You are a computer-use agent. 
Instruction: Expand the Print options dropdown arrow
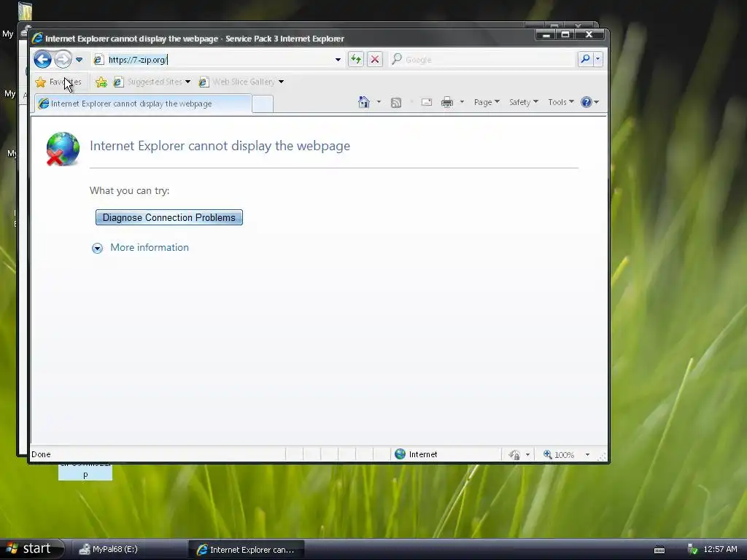[462, 102]
